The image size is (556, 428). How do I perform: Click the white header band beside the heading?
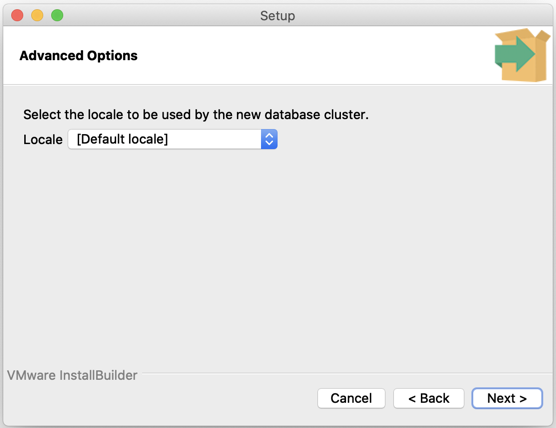(312, 56)
